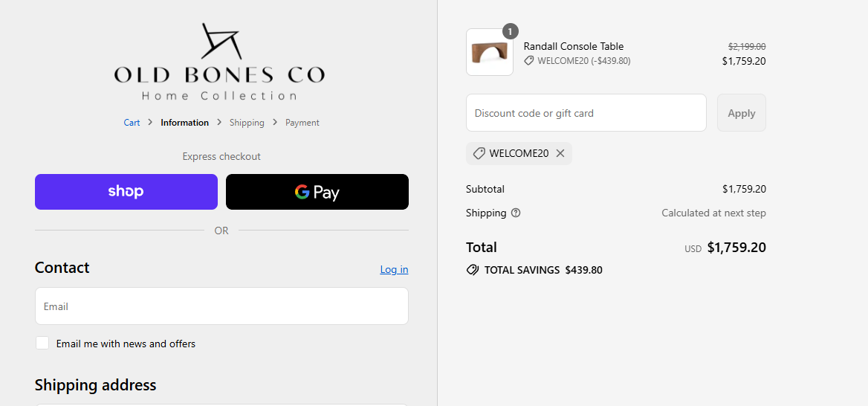
Task: Click the Randall Console Table product name
Action: coord(574,47)
